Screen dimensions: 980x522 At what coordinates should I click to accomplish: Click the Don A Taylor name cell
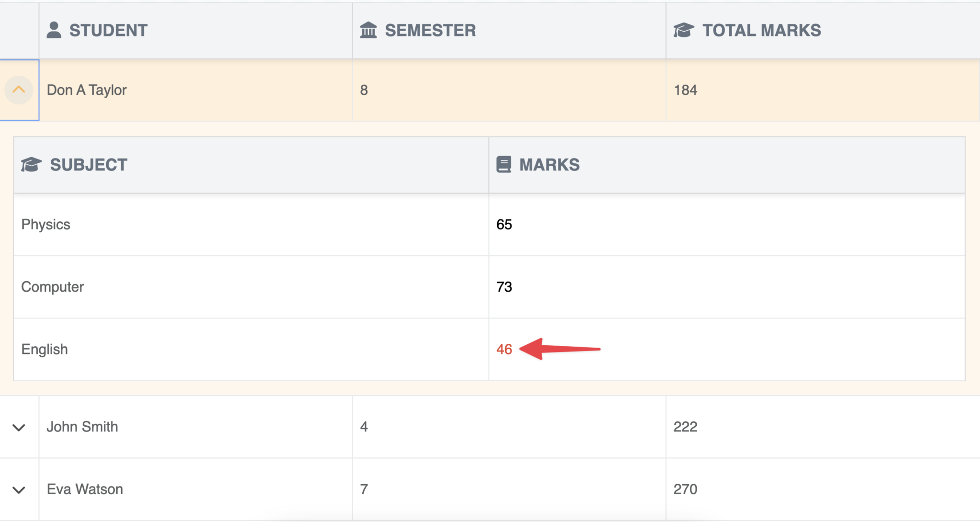coord(87,90)
